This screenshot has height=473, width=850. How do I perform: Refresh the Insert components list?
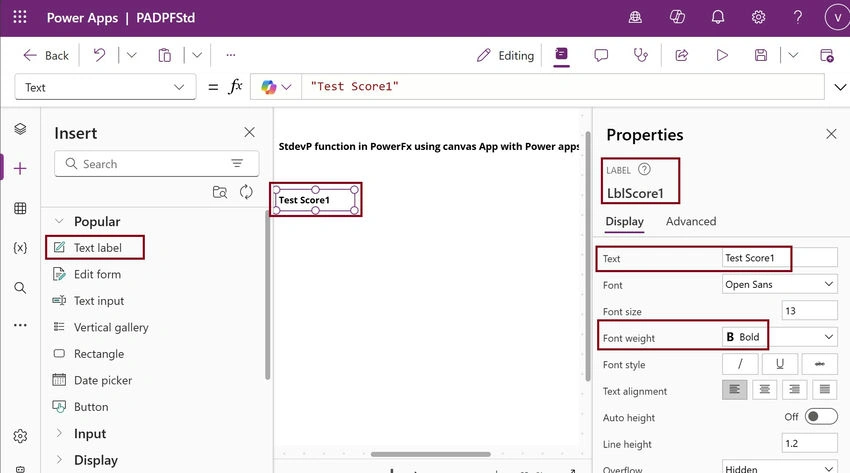[246, 192]
